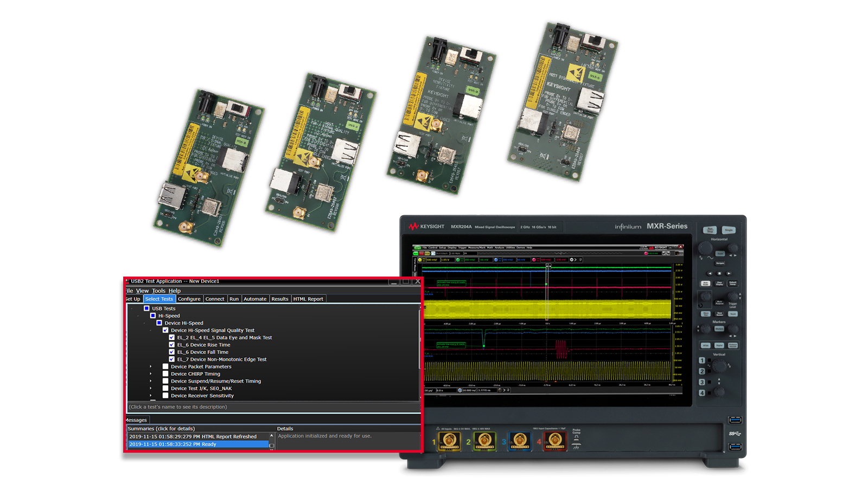This screenshot has height=488, width=868.
Task: Go to the Run tab
Action: 234,299
